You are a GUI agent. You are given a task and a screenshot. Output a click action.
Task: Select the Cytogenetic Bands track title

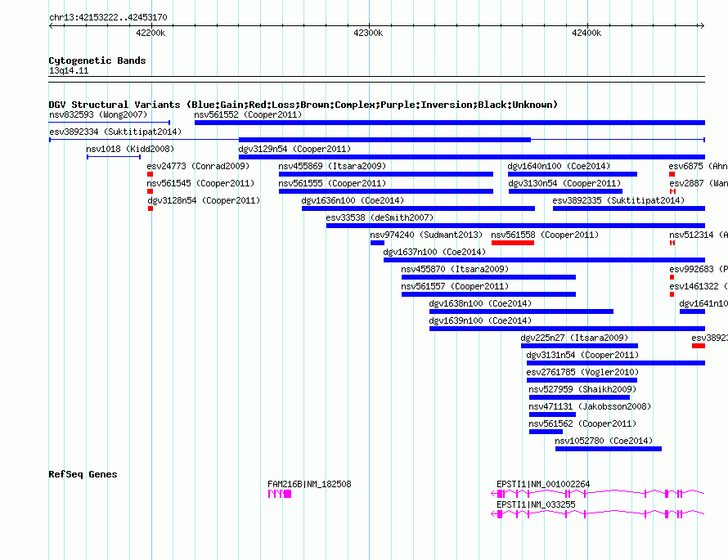pyautogui.click(x=97, y=60)
